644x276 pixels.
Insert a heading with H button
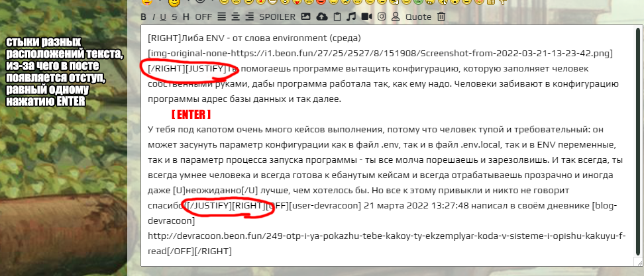click(x=186, y=17)
